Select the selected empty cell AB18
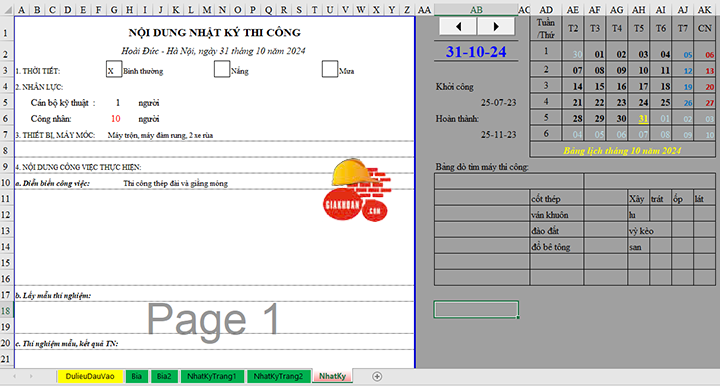 (x=476, y=309)
